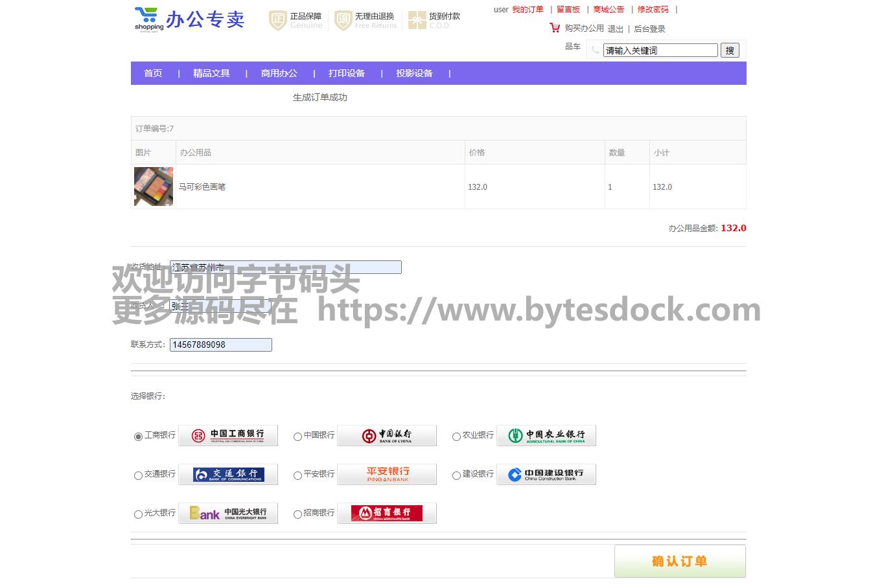Click the 马可彩色画笔 product thumbnail
The image size is (871, 588).
click(154, 187)
